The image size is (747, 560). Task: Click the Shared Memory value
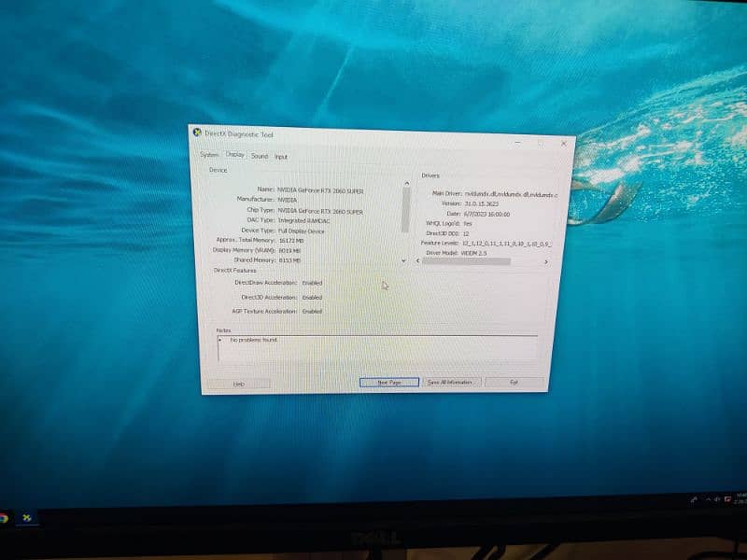[x=289, y=260]
